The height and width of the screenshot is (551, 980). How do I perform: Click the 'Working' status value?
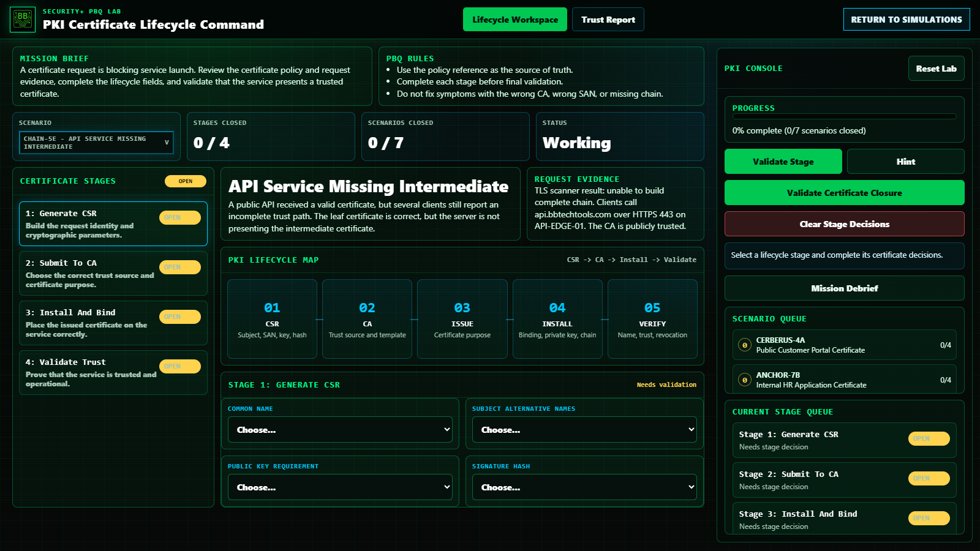(577, 143)
